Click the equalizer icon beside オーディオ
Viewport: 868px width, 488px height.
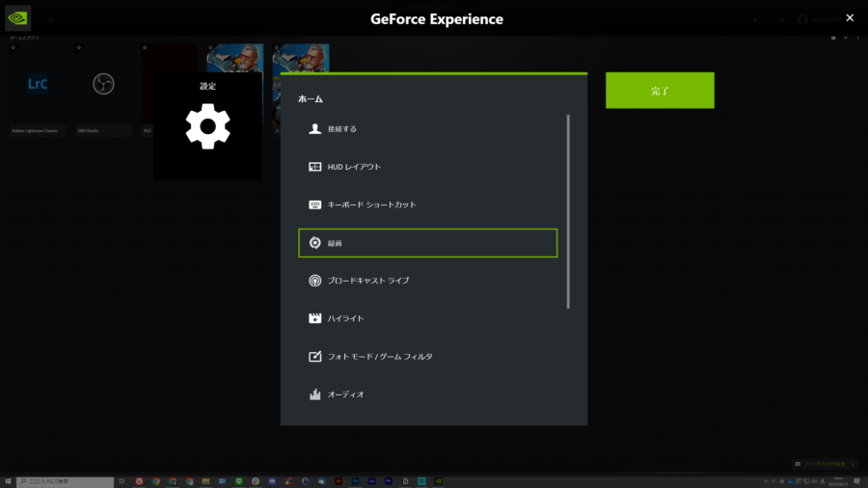(314, 393)
